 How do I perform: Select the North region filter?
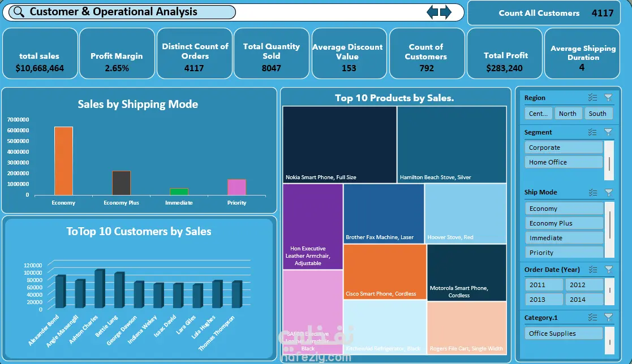coord(567,114)
